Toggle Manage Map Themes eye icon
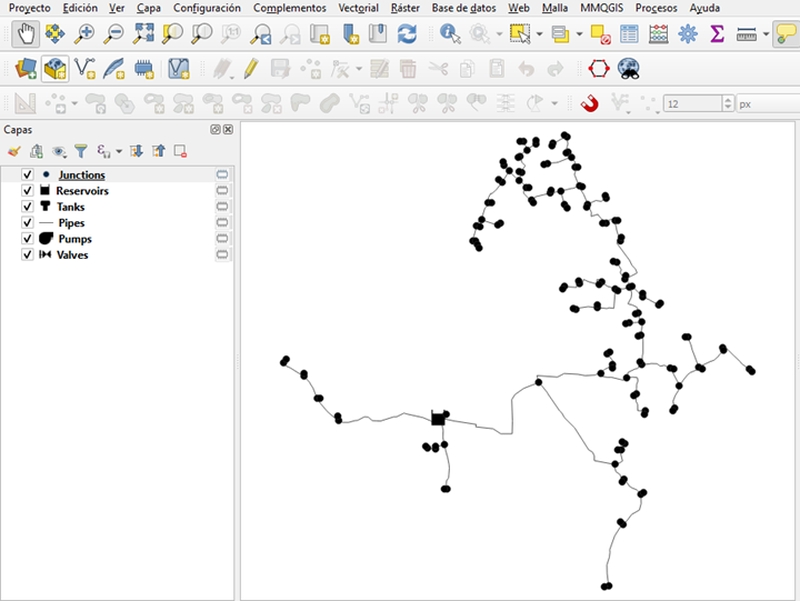This screenshot has height=601, width=800. tap(59, 151)
